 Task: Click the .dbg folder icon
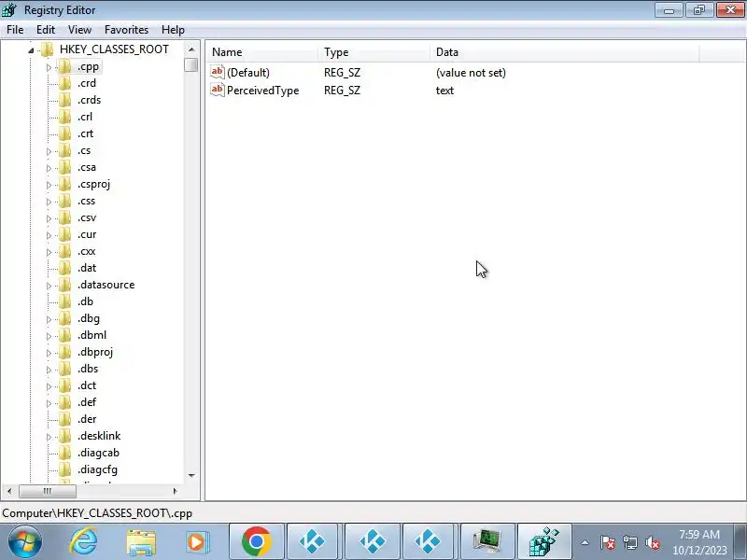click(x=64, y=318)
